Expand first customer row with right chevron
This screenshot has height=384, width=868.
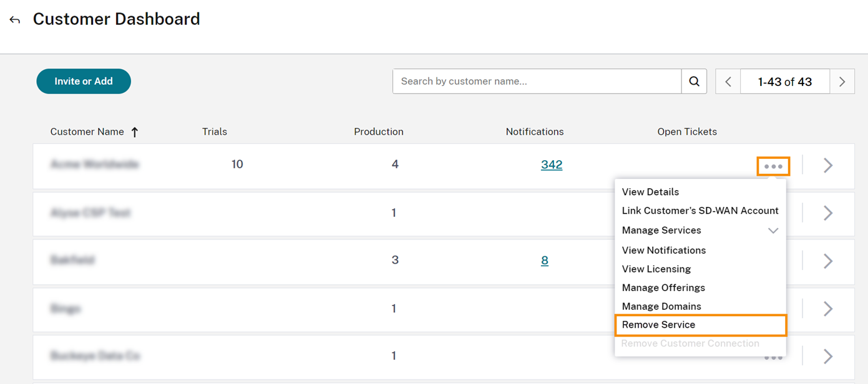point(828,165)
